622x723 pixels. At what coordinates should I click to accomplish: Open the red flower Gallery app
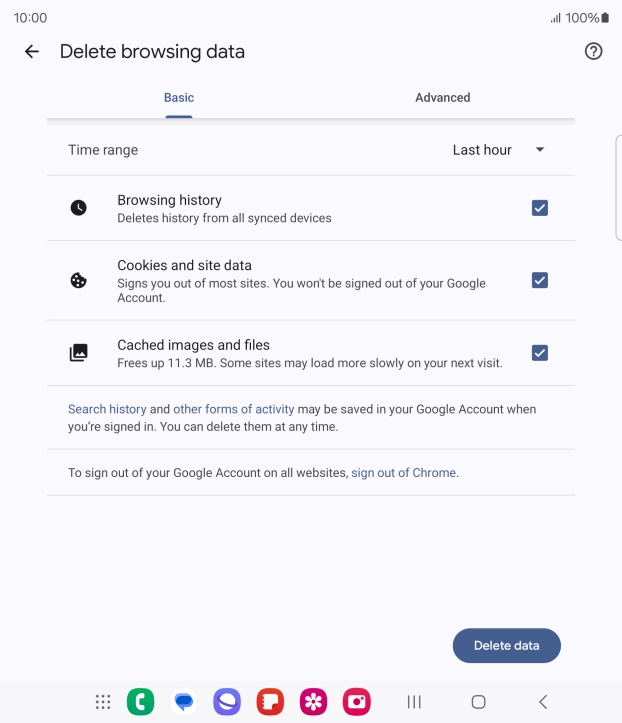point(314,702)
